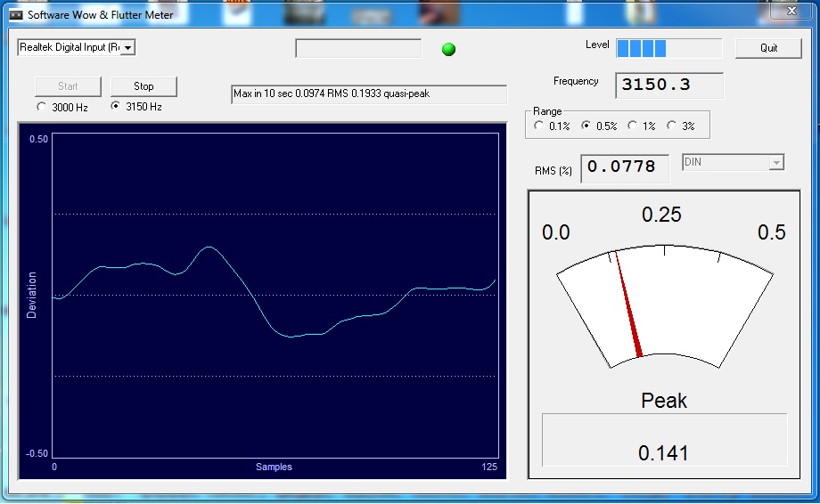Click the red needle on analog meter
The height and width of the screenshot is (504, 820).
coord(628,305)
